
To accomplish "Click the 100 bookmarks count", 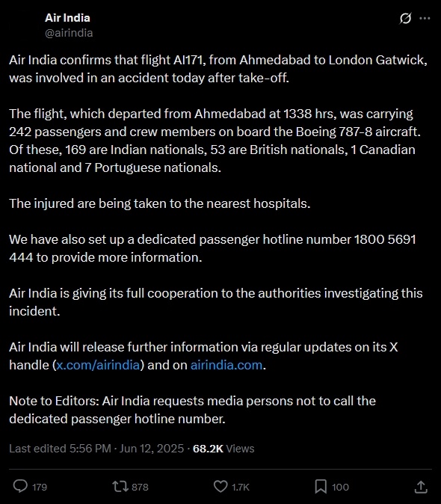I will [340, 487].
